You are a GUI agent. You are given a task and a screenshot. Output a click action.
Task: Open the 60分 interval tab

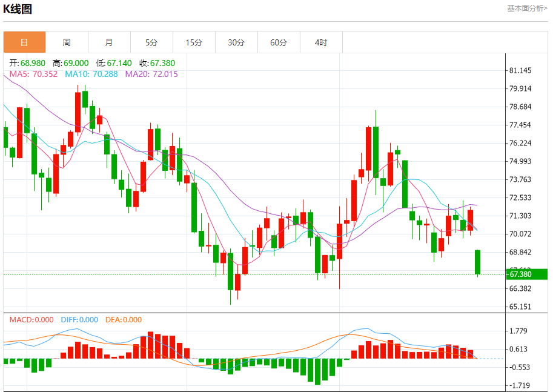(x=279, y=42)
